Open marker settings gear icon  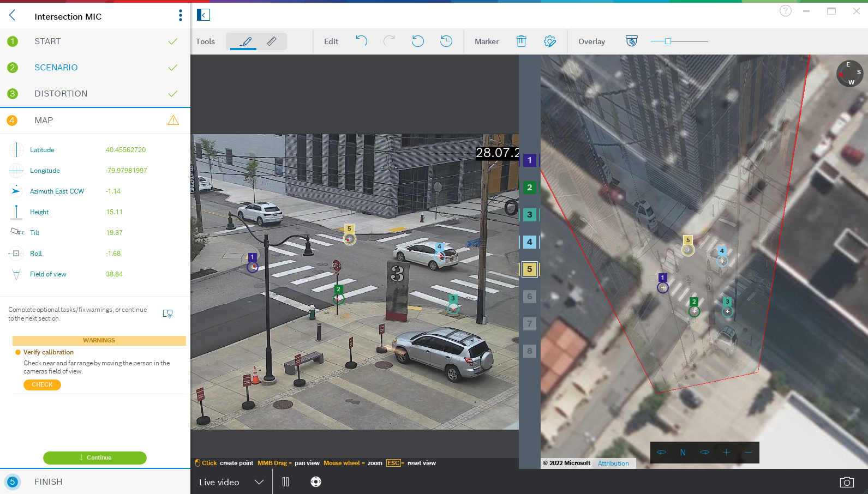549,41
